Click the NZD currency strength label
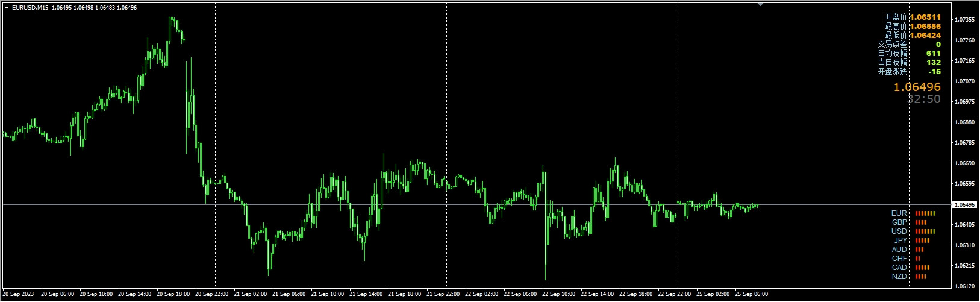The image size is (980, 302). point(899,277)
